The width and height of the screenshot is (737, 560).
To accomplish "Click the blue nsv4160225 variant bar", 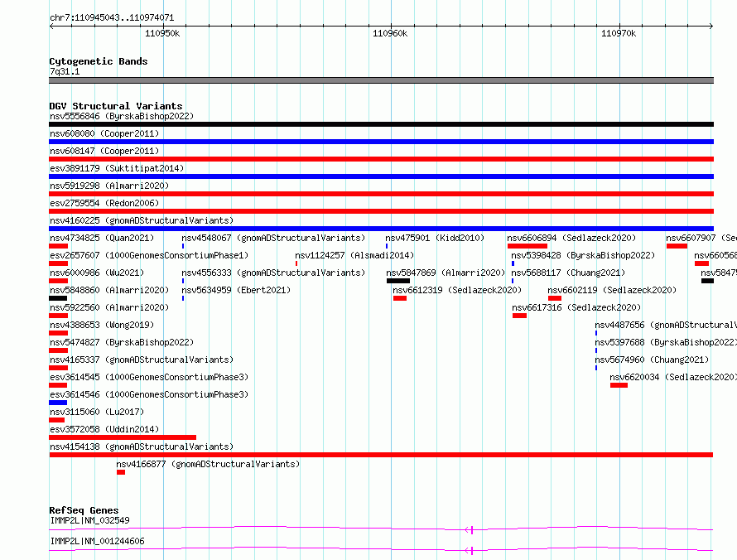I will coord(381,229).
